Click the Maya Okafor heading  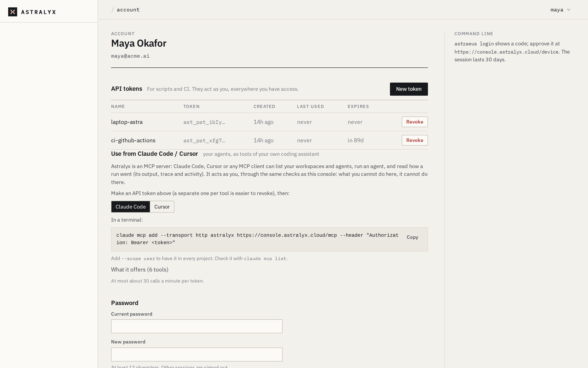coord(139,43)
